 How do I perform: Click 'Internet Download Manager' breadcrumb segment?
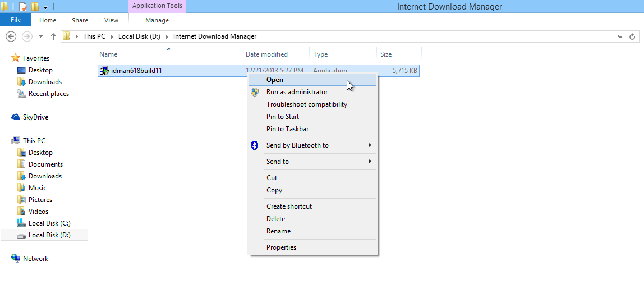pos(215,36)
